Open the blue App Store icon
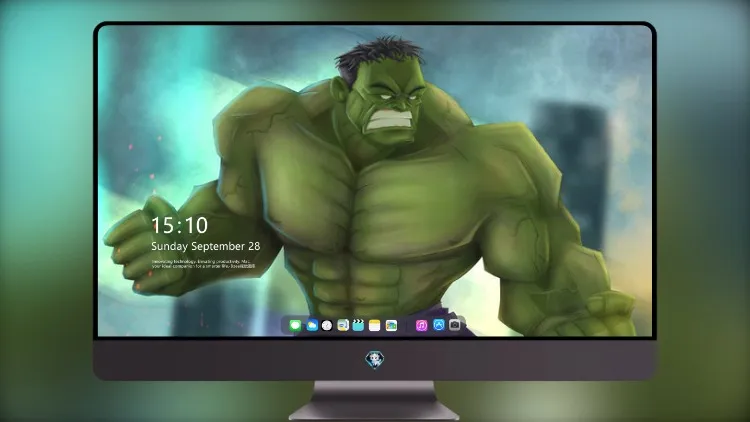This screenshot has width=750, height=422. pyautogui.click(x=439, y=325)
